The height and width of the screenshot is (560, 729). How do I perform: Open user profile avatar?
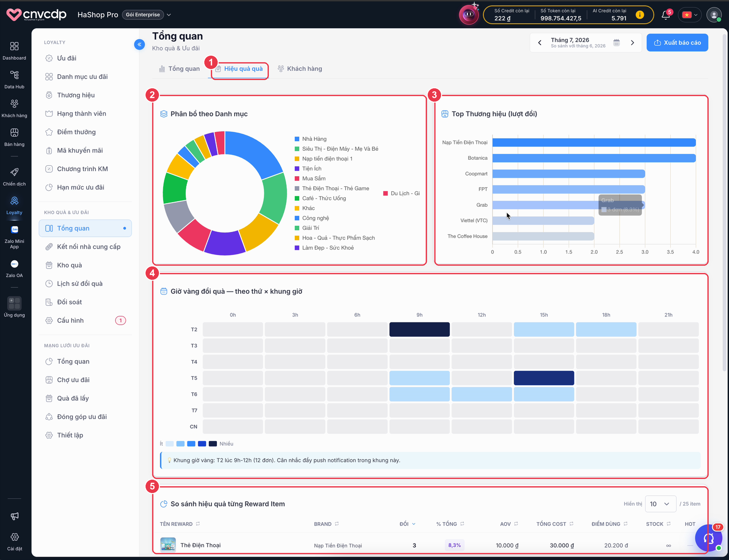pyautogui.click(x=714, y=15)
